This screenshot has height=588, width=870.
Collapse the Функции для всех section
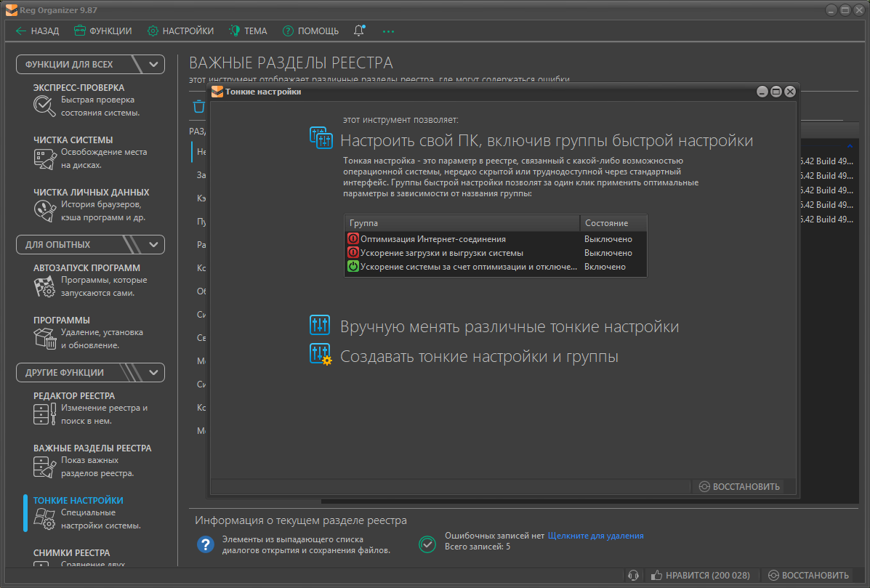coord(153,64)
